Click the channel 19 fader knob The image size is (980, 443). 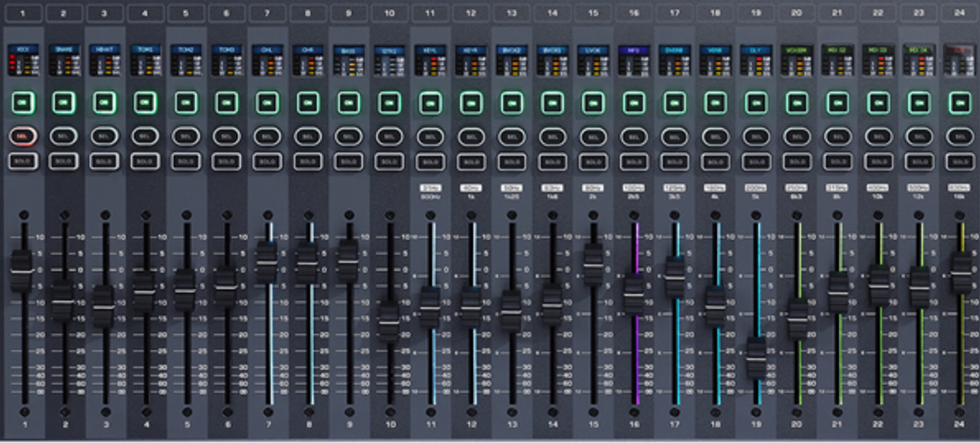point(756,357)
